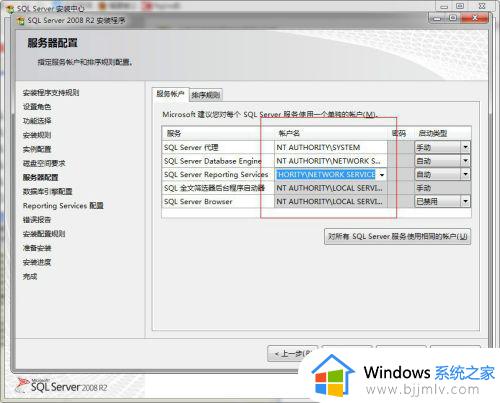Click the 上一步 back button
This screenshot has height=403, width=500.
(x=292, y=353)
